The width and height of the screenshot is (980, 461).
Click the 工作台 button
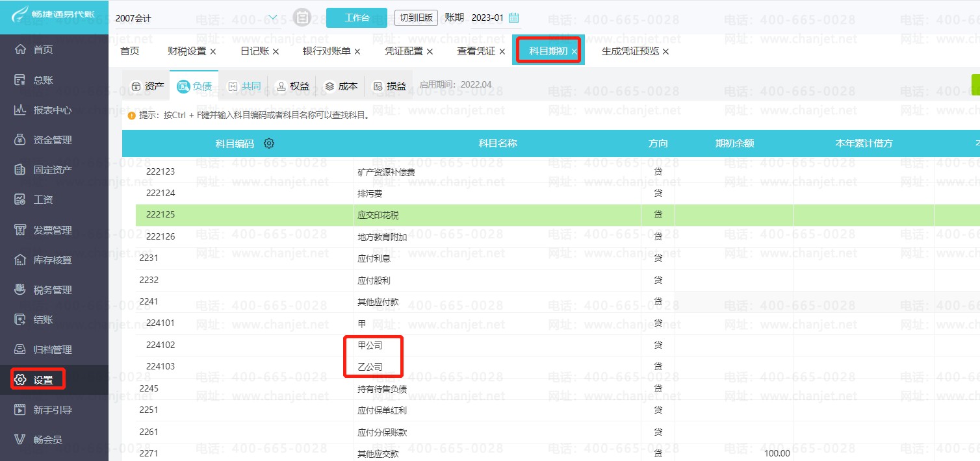click(x=357, y=18)
